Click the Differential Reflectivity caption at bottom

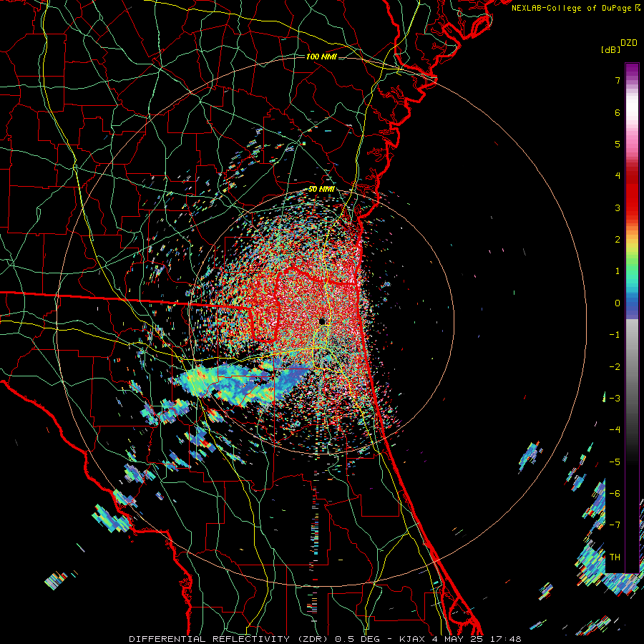pyautogui.click(x=325, y=639)
